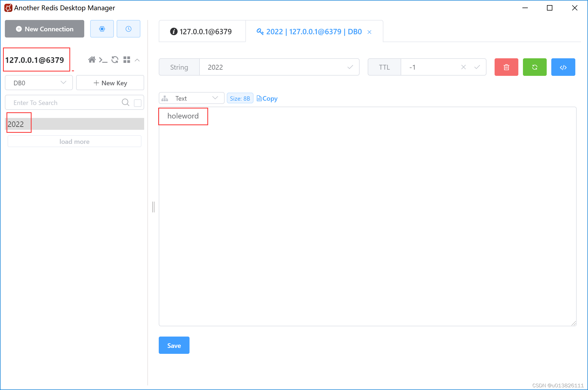Image resolution: width=588 pixels, height=390 pixels.
Task: Open the command log clock button
Action: (x=128, y=29)
